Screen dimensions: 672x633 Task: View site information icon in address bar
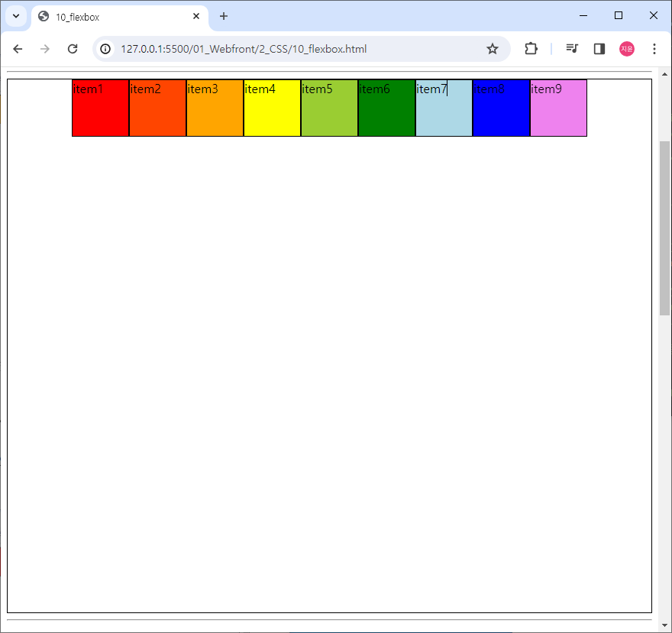click(x=105, y=49)
